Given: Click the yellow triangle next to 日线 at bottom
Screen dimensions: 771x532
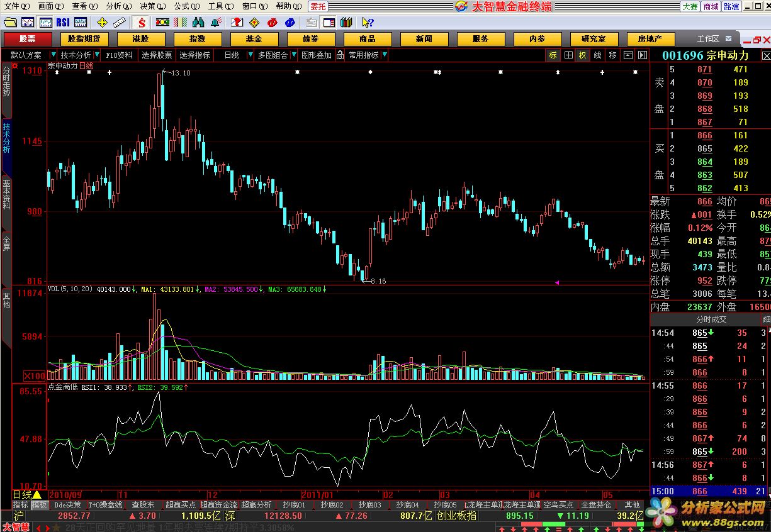Looking at the screenshot, I should pyautogui.click(x=37, y=495).
